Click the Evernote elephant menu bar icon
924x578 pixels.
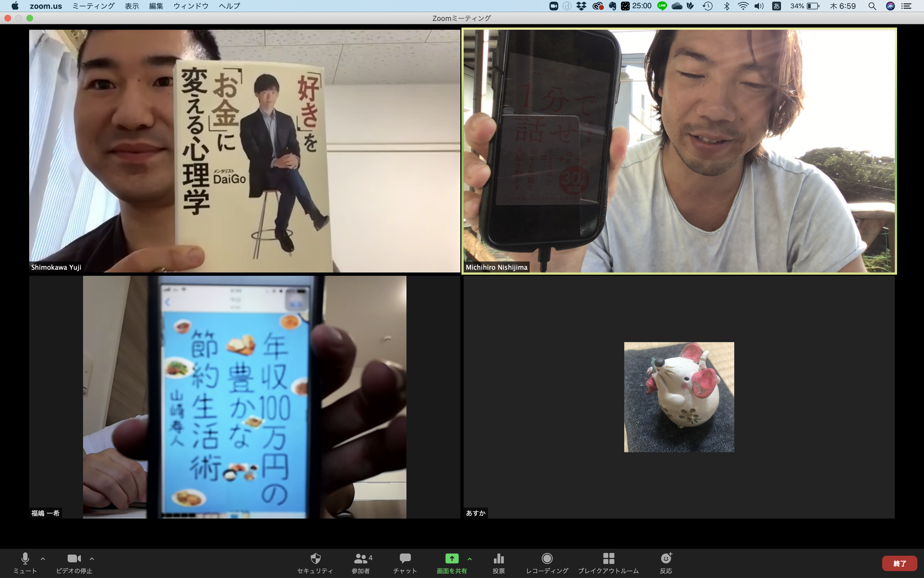click(612, 6)
